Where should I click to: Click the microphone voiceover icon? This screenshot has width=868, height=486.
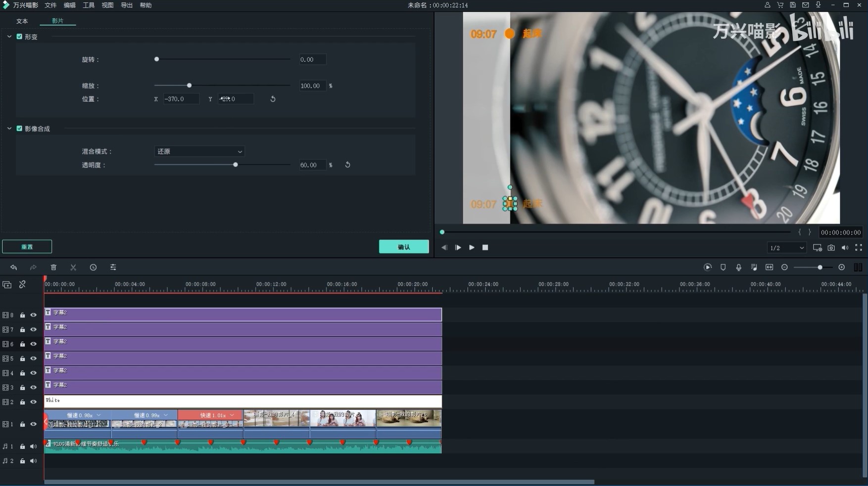pyautogui.click(x=738, y=267)
